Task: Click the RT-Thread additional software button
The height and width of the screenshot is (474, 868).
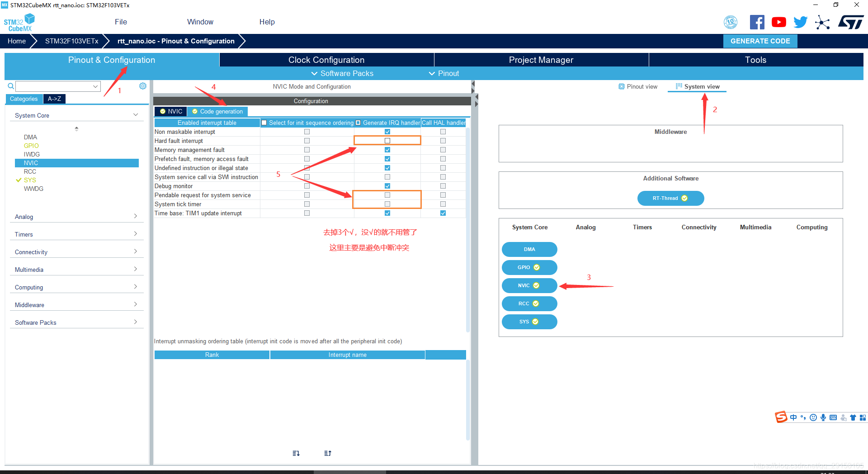Action: 670,198
